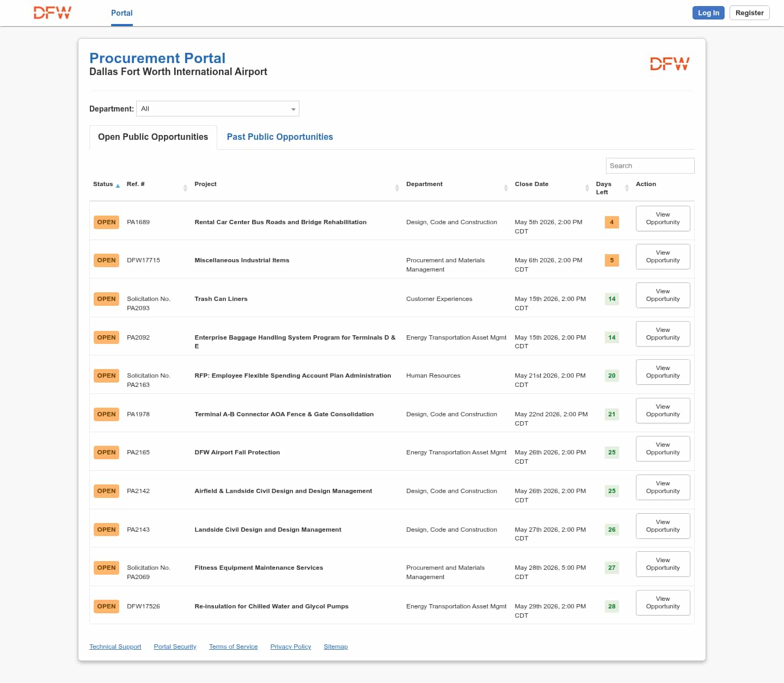Screen dimensions: 784x683
Task: Select the 'Re-insulation for Chilled Water and Glycol Pumps' title
Action: [x=272, y=606]
